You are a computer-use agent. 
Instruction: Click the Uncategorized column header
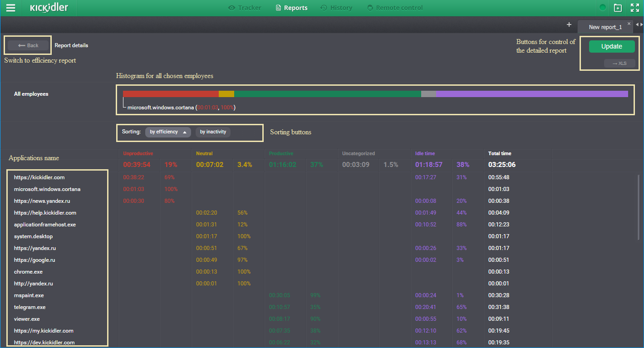(359, 153)
